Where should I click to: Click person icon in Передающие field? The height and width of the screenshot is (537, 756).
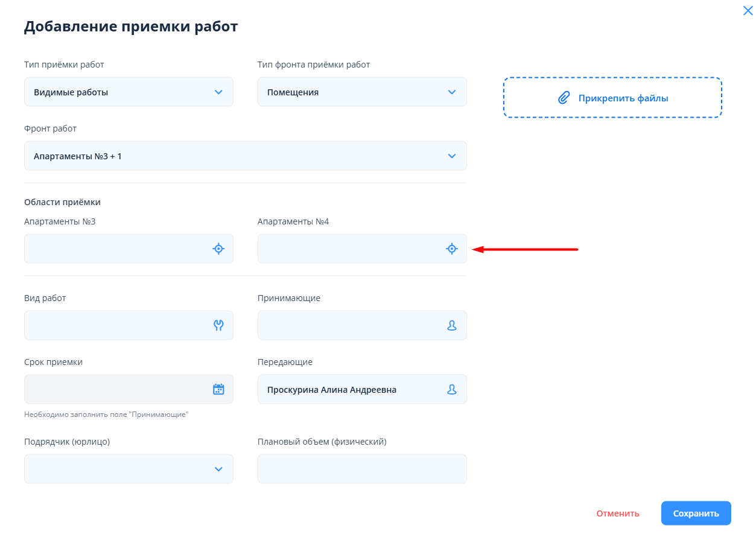[451, 389]
